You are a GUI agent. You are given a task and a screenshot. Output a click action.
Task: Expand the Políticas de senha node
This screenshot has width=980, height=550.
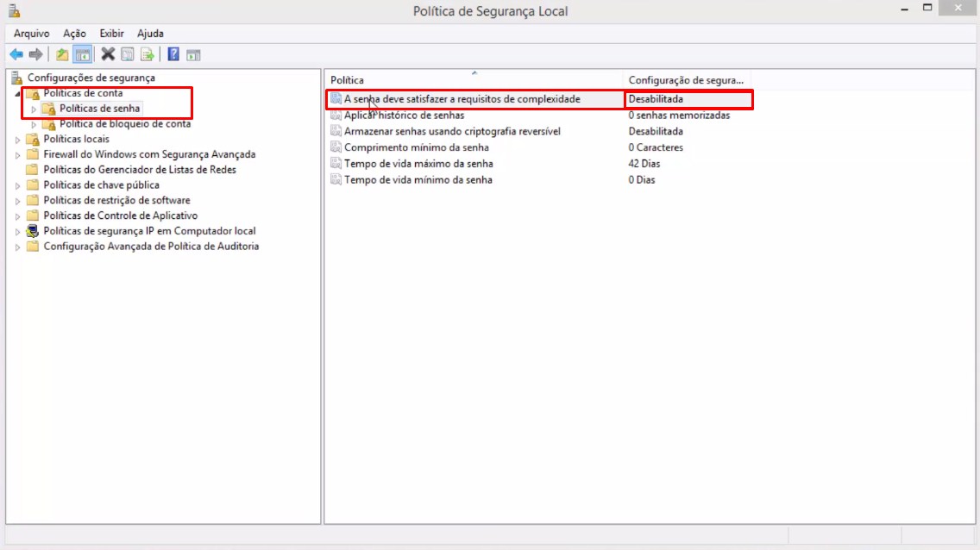[x=34, y=109]
